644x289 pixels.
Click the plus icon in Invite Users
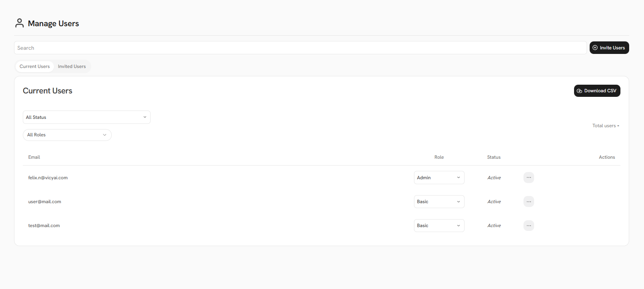(x=595, y=48)
